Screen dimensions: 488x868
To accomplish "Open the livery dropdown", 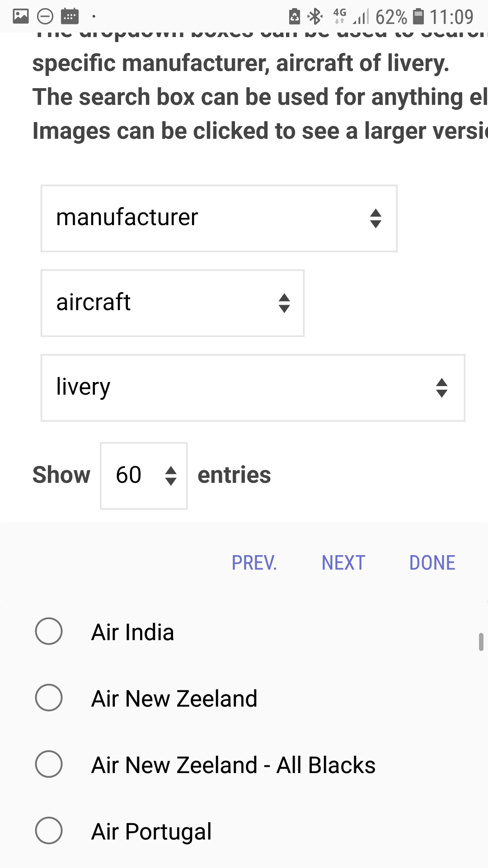I will (x=253, y=388).
